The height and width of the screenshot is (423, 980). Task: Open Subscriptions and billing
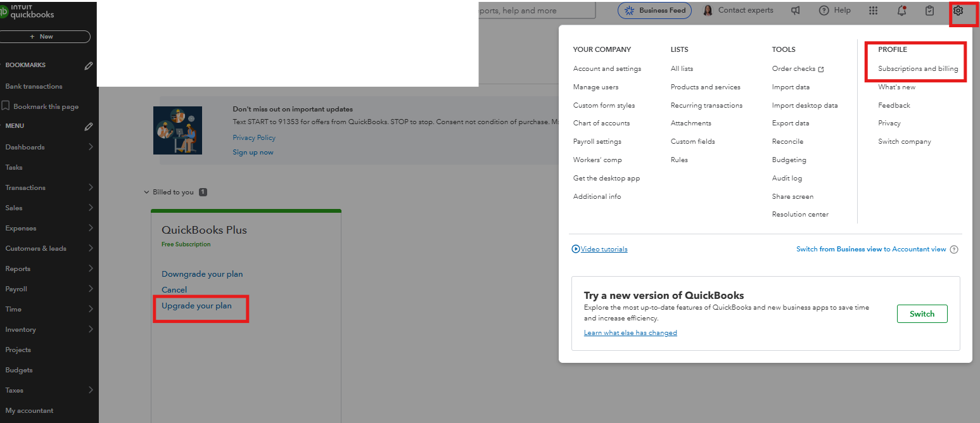[918, 69]
